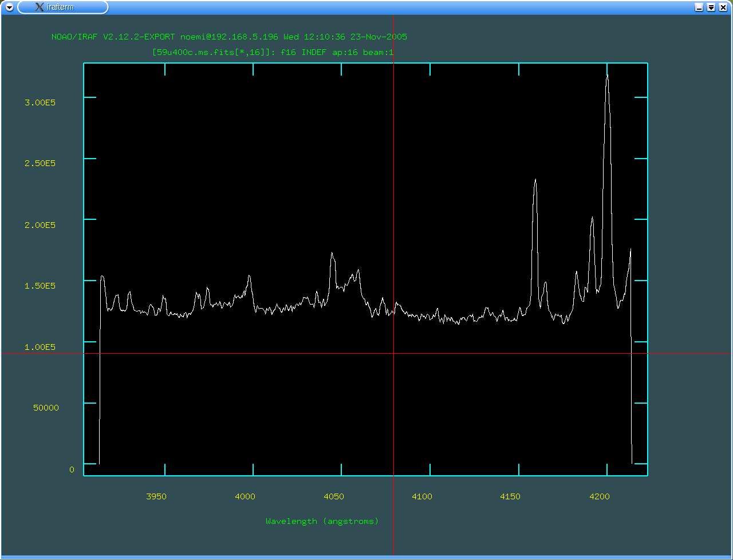Click the 1.00E5 y-axis label
Screen dimensions: 733x560
coord(40,346)
